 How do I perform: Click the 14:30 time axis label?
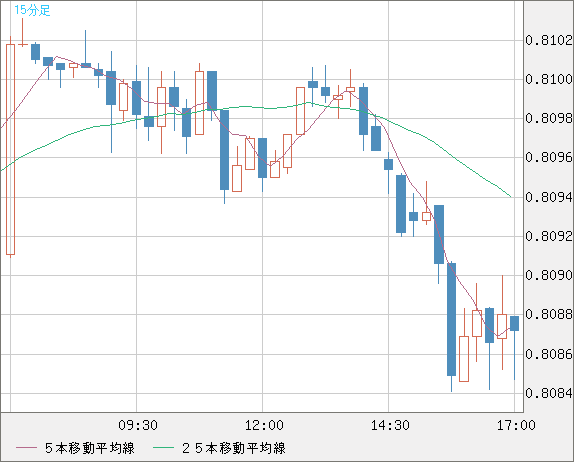point(390,425)
